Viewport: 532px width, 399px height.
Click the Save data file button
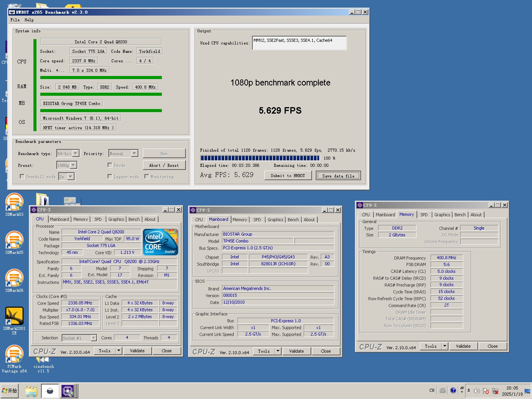click(x=338, y=176)
